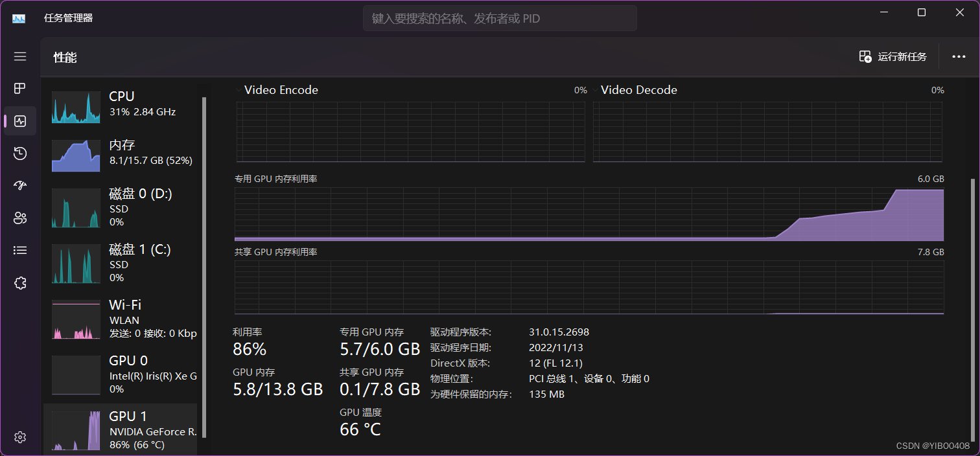Select the CPU performance entry

(123, 105)
